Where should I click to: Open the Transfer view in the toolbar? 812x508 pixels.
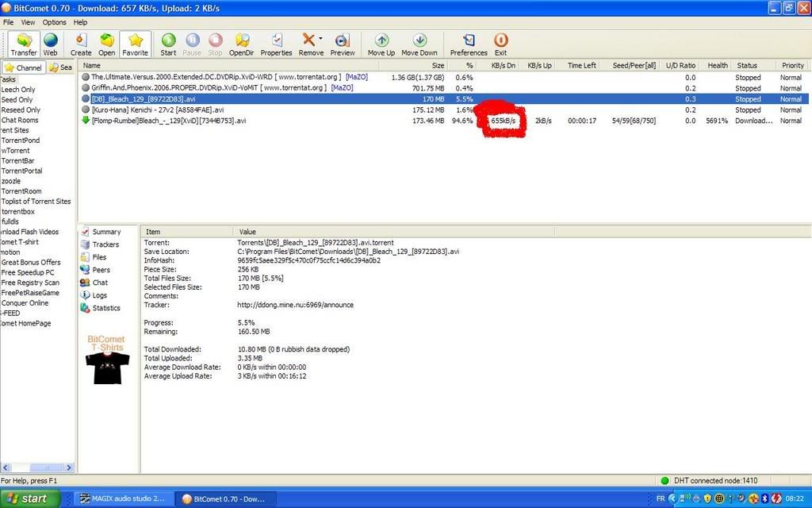[24, 44]
